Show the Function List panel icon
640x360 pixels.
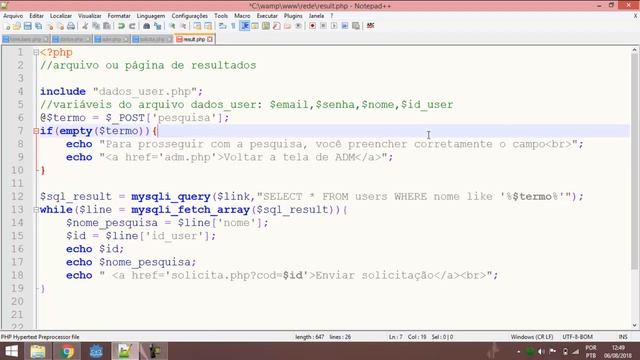click(277, 26)
